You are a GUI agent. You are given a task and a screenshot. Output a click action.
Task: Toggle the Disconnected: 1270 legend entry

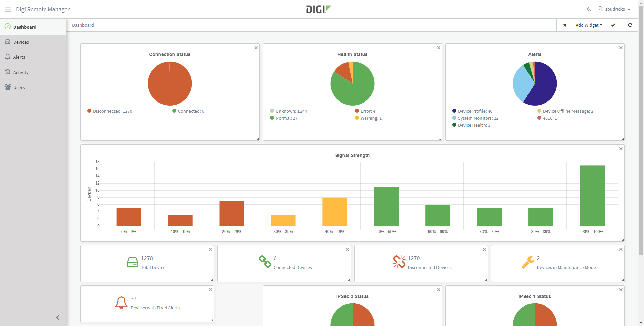tap(110, 111)
